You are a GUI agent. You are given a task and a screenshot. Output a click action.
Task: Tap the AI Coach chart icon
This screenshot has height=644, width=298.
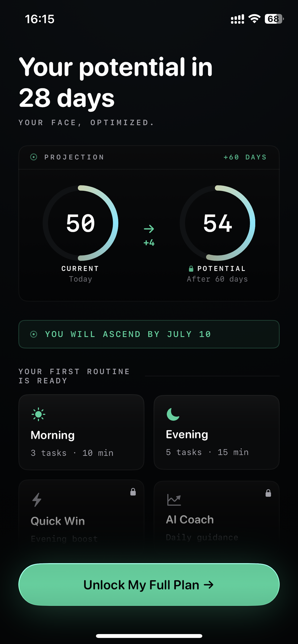coord(174,500)
